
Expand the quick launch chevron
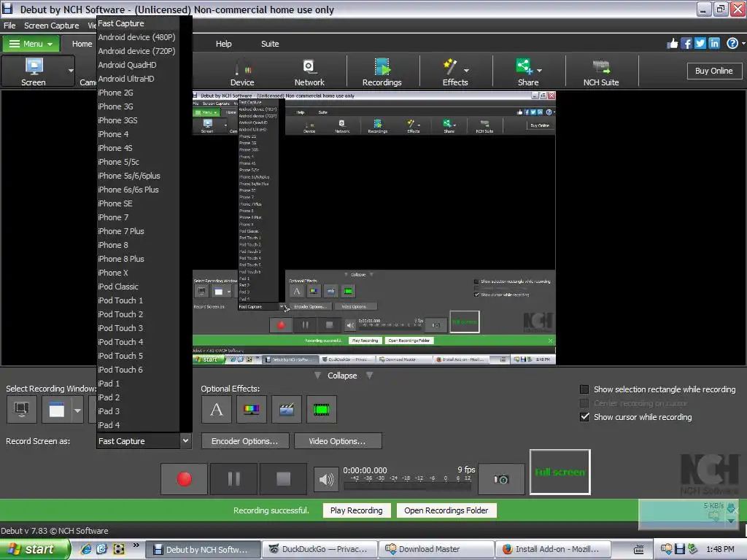[x=136, y=545]
